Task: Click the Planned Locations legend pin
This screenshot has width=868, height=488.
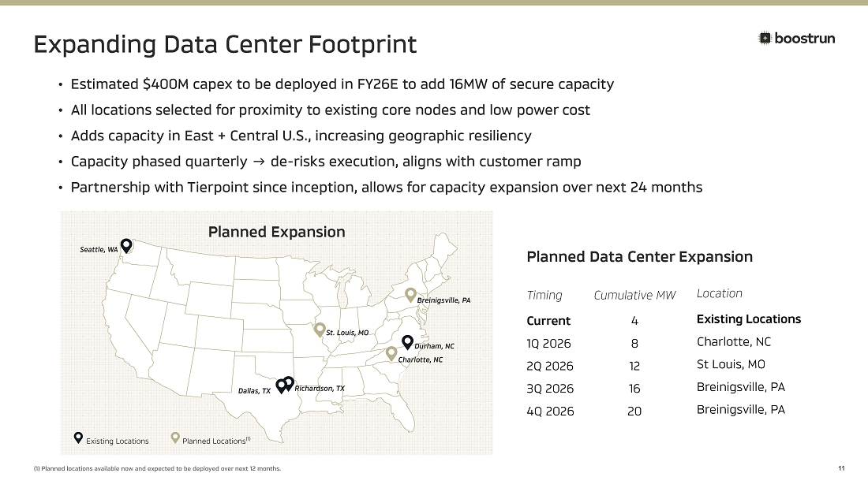Action: pyautogui.click(x=175, y=438)
